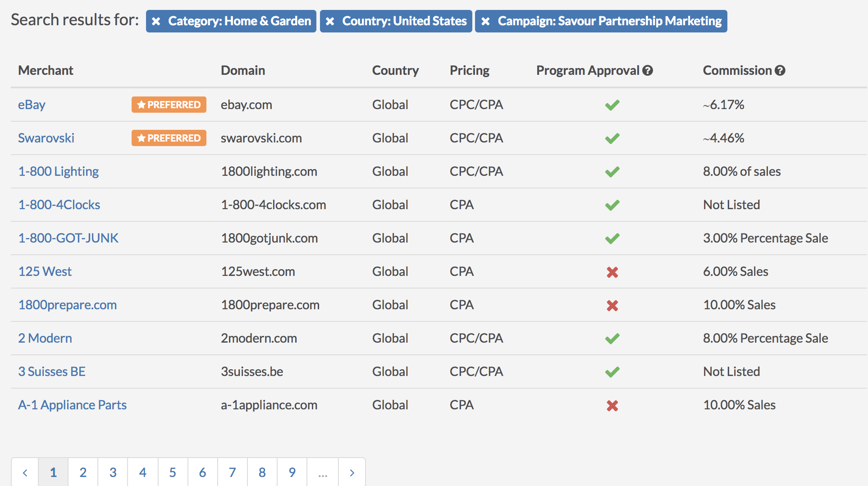Click the 125west.com domain cell
This screenshot has height=486, width=868.
pyautogui.click(x=258, y=271)
